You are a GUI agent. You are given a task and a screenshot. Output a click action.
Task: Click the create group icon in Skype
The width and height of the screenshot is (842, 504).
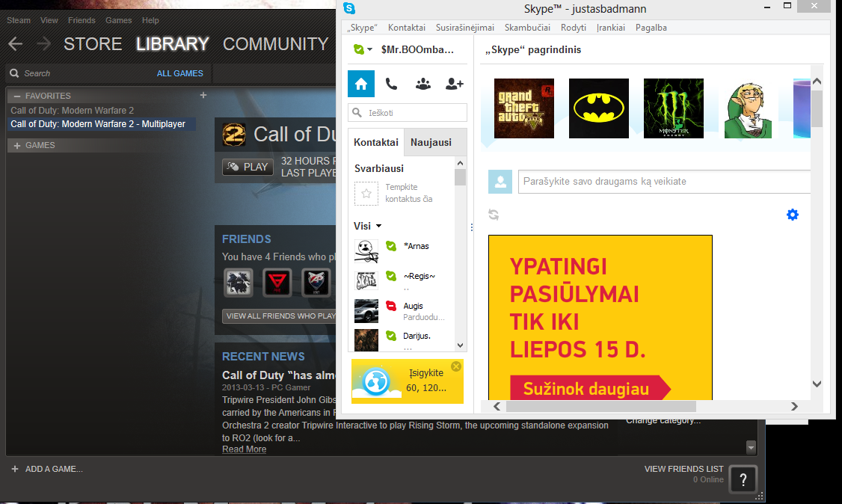423,84
